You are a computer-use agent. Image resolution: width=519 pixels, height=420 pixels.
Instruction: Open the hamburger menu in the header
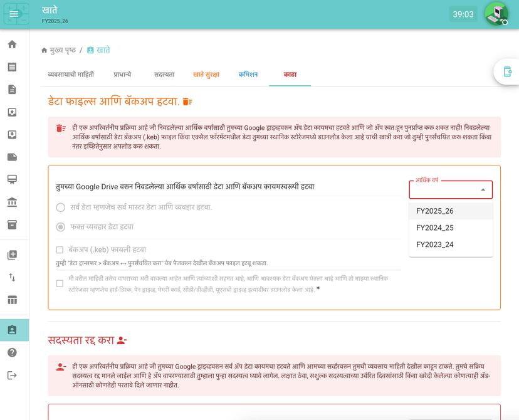coord(14,14)
